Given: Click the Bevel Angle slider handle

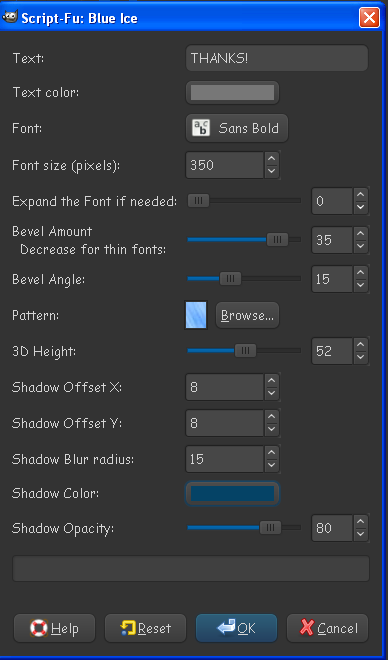Looking at the screenshot, I should point(231,278).
